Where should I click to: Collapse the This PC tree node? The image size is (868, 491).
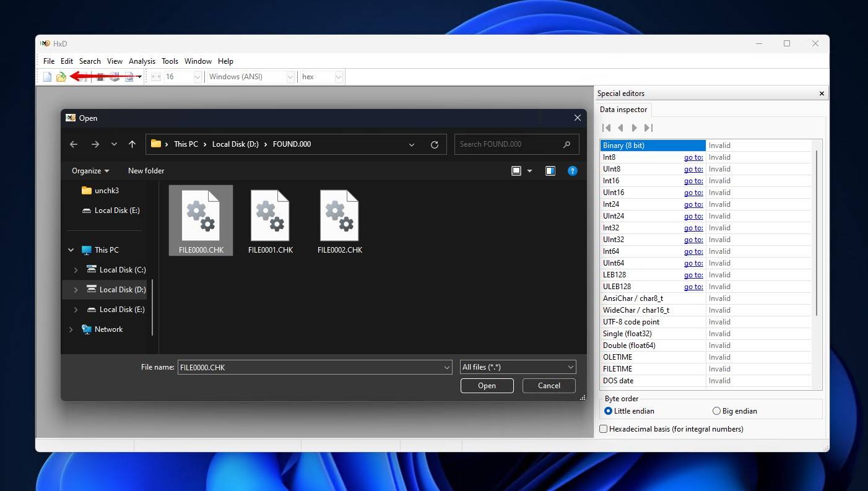(71, 250)
